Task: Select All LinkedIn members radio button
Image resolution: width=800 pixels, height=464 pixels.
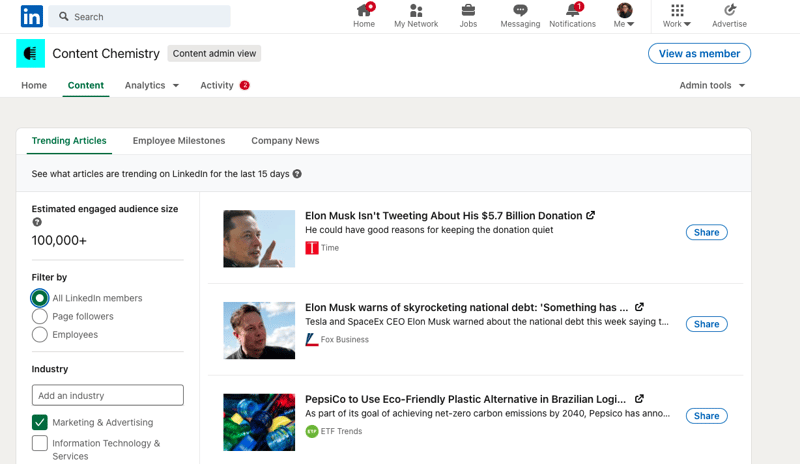Action: pyautogui.click(x=39, y=298)
